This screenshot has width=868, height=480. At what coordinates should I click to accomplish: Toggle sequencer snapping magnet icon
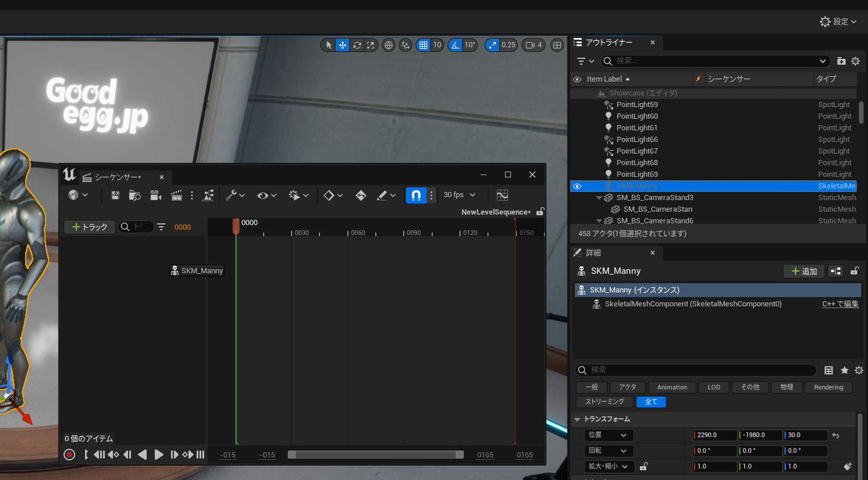[x=416, y=195]
